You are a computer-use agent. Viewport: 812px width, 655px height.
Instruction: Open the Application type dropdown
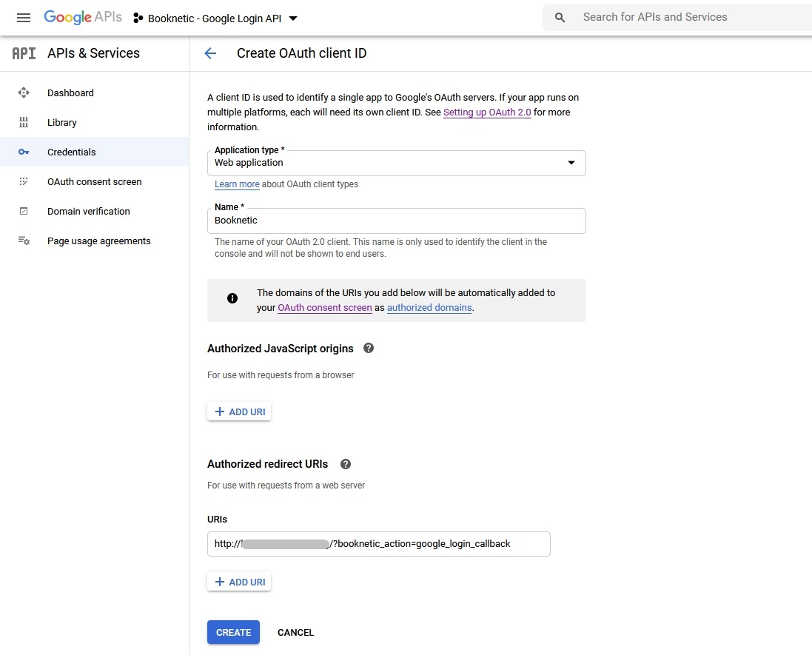571,162
